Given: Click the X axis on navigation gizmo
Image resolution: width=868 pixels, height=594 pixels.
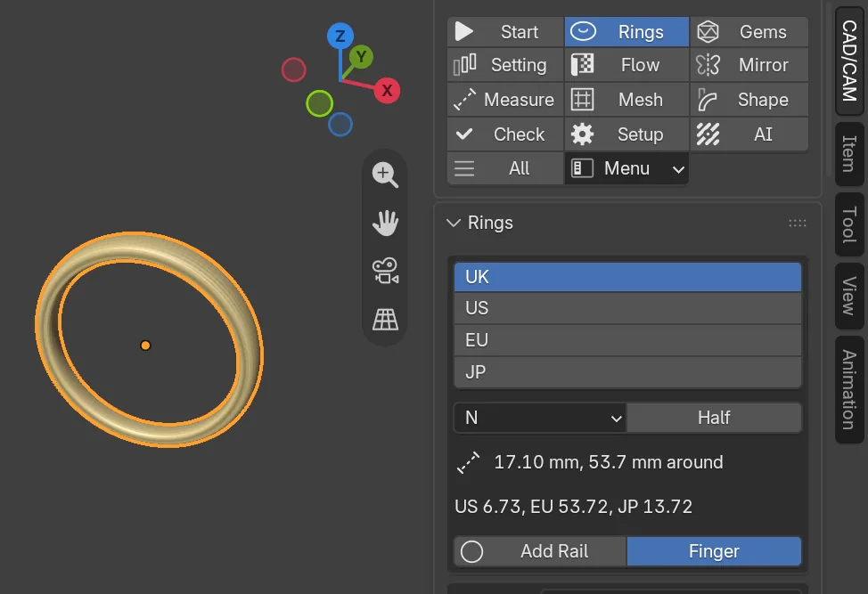Looking at the screenshot, I should pyautogui.click(x=387, y=90).
